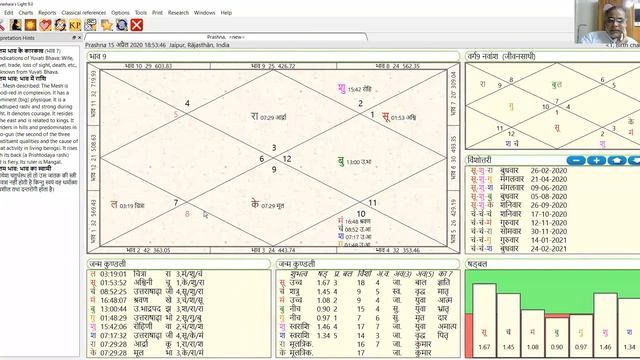Click the Prashna 15 2020 Jaipur info line
Screen dimensions: 640x360
[157, 45]
